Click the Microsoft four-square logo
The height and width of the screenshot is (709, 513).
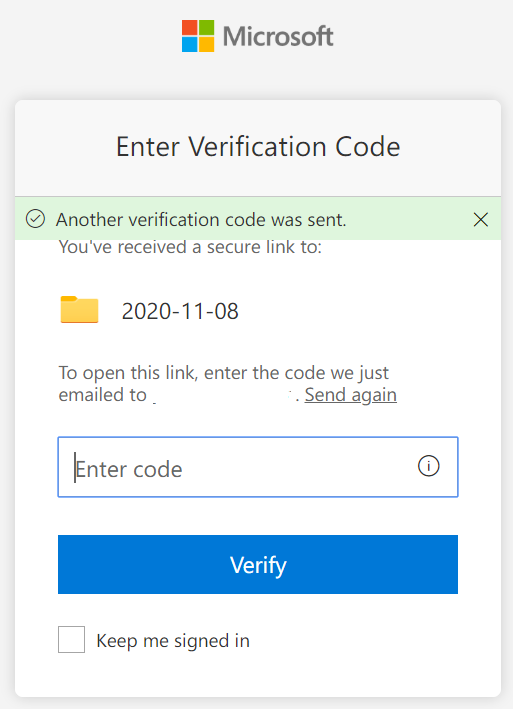point(198,36)
